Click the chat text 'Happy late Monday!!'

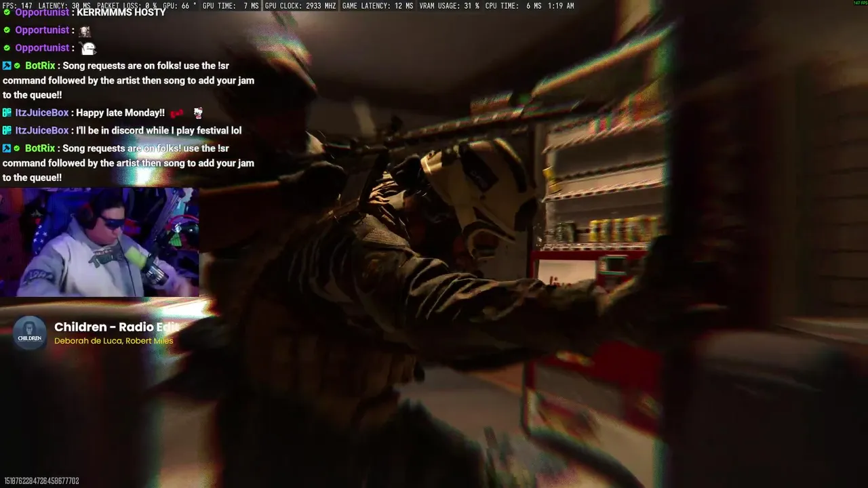tap(120, 113)
